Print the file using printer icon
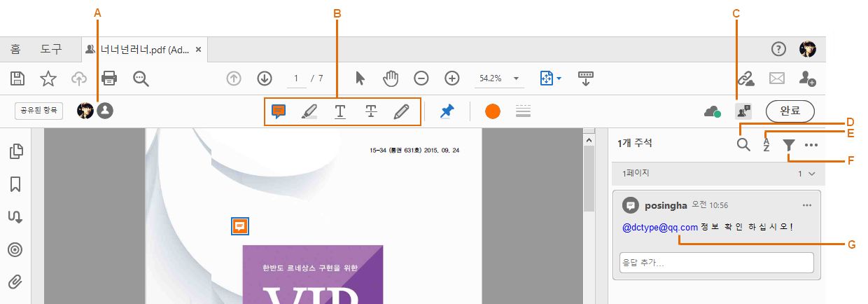 [x=110, y=78]
